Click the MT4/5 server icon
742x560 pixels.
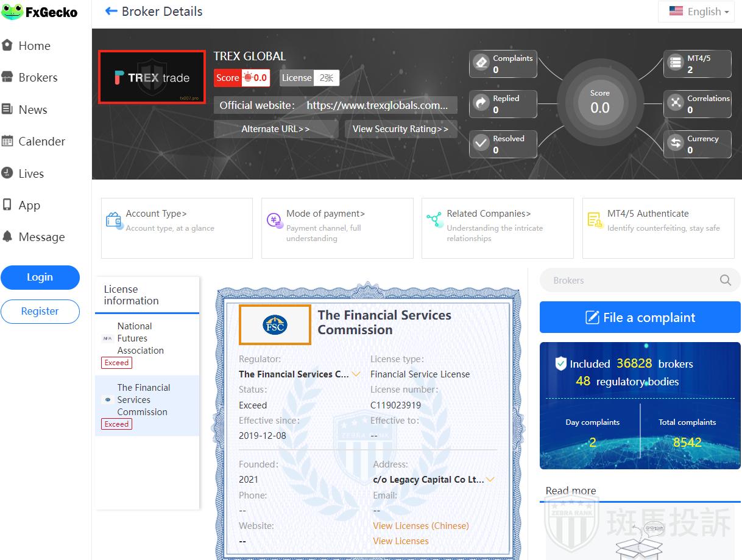[x=676, y=63]
